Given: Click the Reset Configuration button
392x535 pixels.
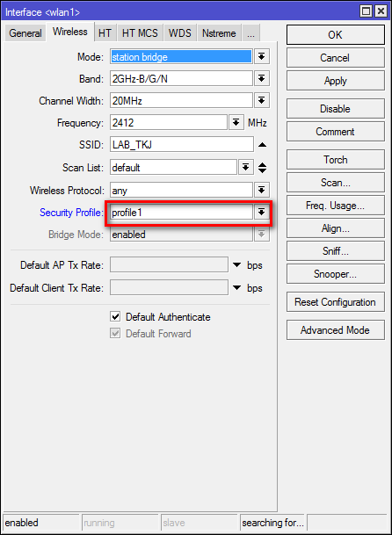Looking at the screenshot, I should point(336,302).
